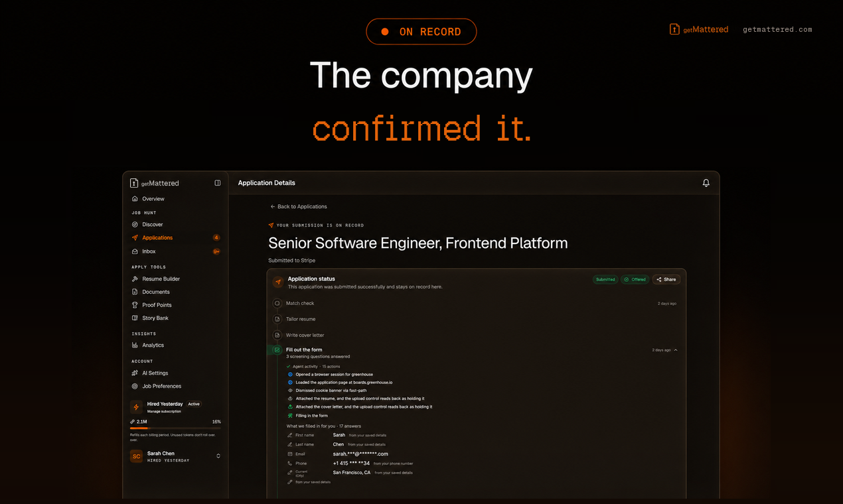This screenshot has width=843, height=504.
Task: Click the +1 415 *** **34 phone value
Action: 351,464
